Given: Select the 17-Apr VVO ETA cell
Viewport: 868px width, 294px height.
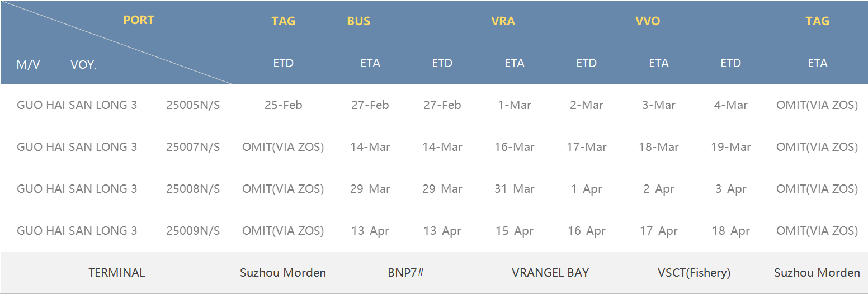Looking at the screenshot, I should coord(659,231).
